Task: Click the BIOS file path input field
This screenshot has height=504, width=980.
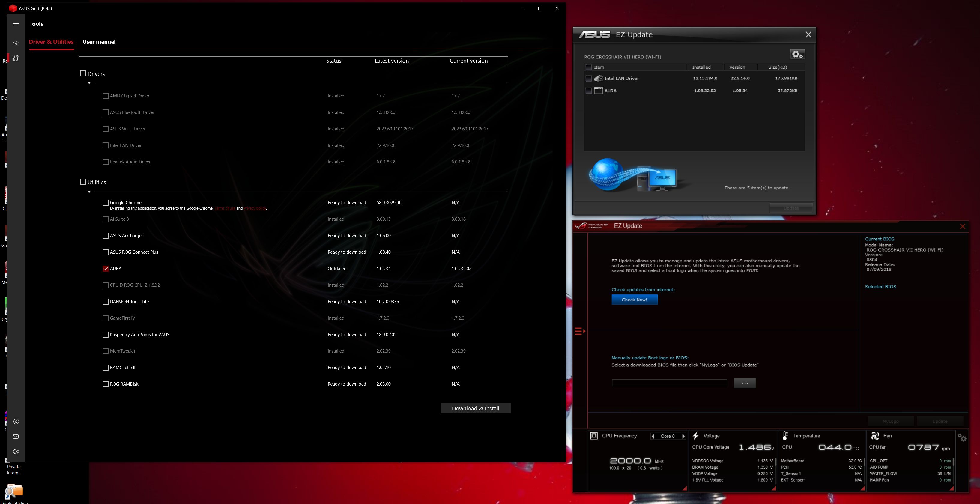Action: tap(670, 383)
